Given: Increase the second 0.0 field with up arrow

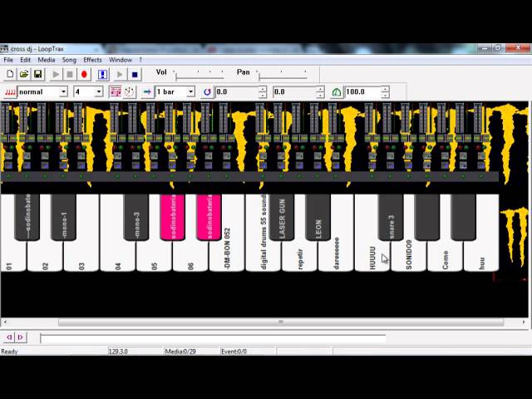Looking at the screenshot, I should [x=320, y=89].
